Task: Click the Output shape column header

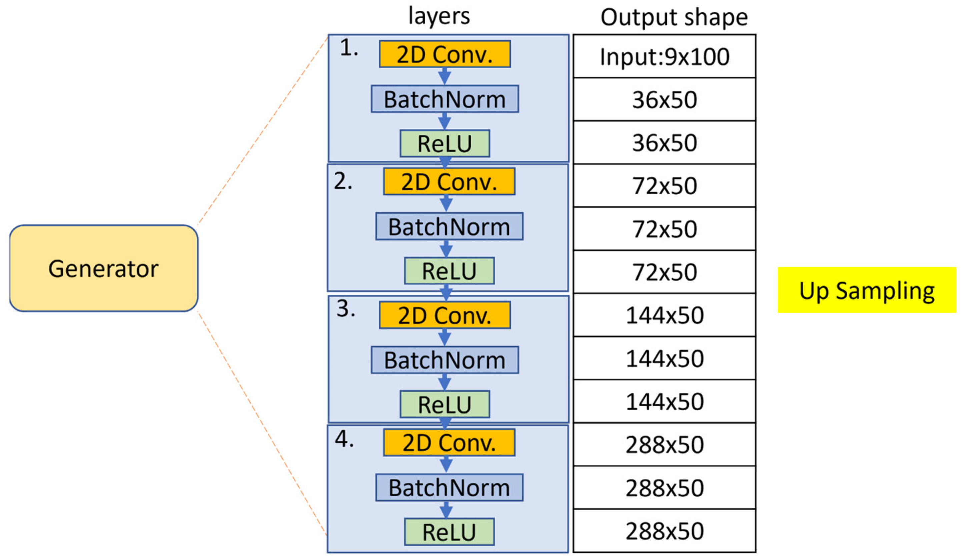Action: [x=674, y=17]
